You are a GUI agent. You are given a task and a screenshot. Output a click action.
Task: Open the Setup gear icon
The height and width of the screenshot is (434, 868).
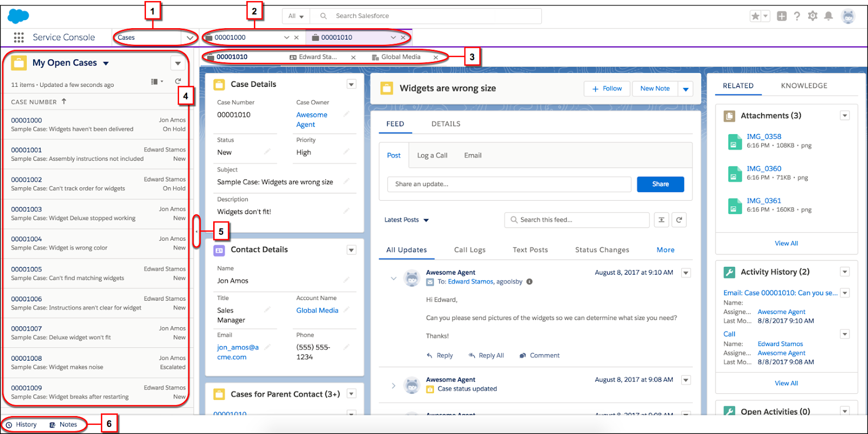coord(813,16)
